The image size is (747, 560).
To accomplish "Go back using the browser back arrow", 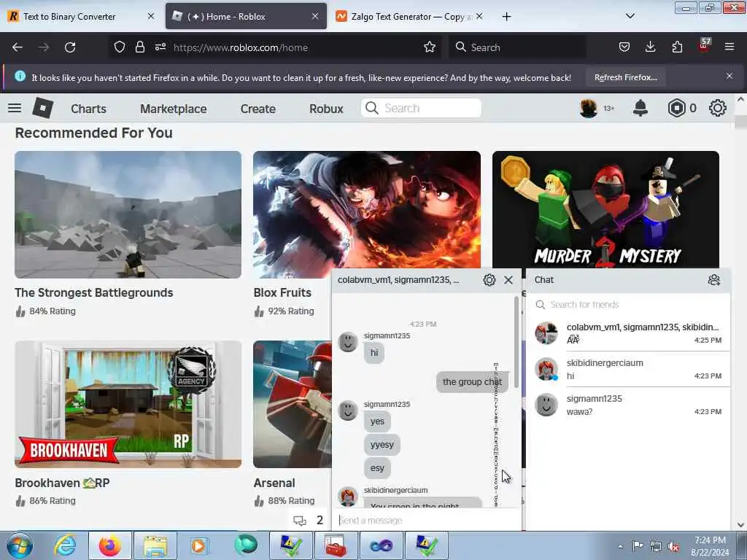I will pyautogui.click(x=18, y=47).
